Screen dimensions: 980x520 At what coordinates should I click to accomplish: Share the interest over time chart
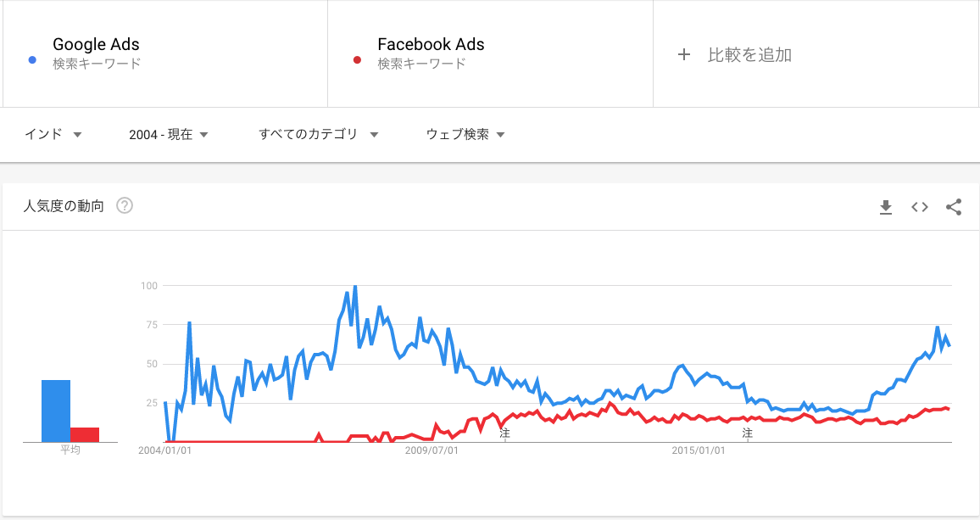[x=954, y=206]
